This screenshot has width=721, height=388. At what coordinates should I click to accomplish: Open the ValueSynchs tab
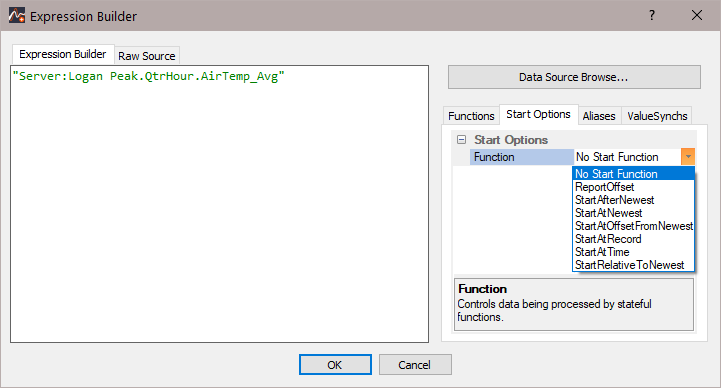[x=657, y=116]
